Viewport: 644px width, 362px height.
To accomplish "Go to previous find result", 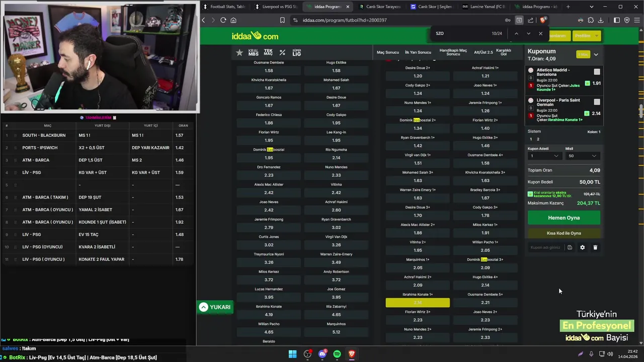I will (516, 33).
